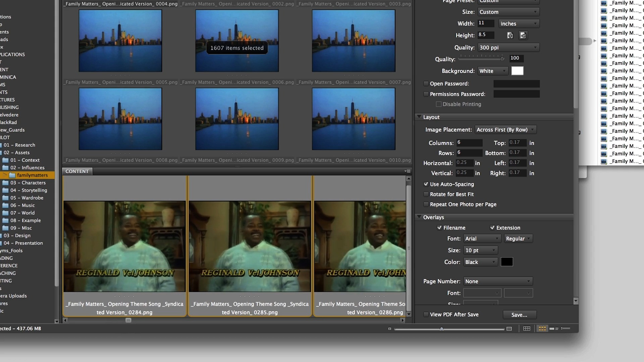Lock the thumbnail grid view
644x362 pixels.
pyautogui.click(x=527, y=328)
